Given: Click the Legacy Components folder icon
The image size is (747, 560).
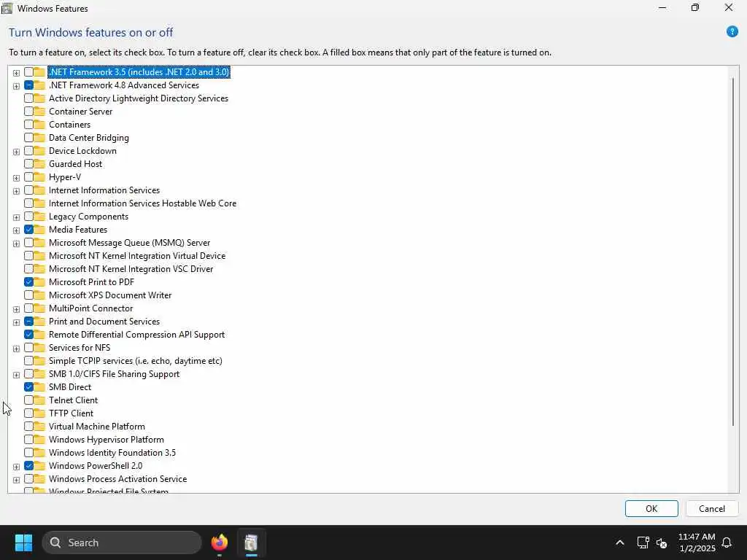Looking at the screenshot, I should (39, 216).
